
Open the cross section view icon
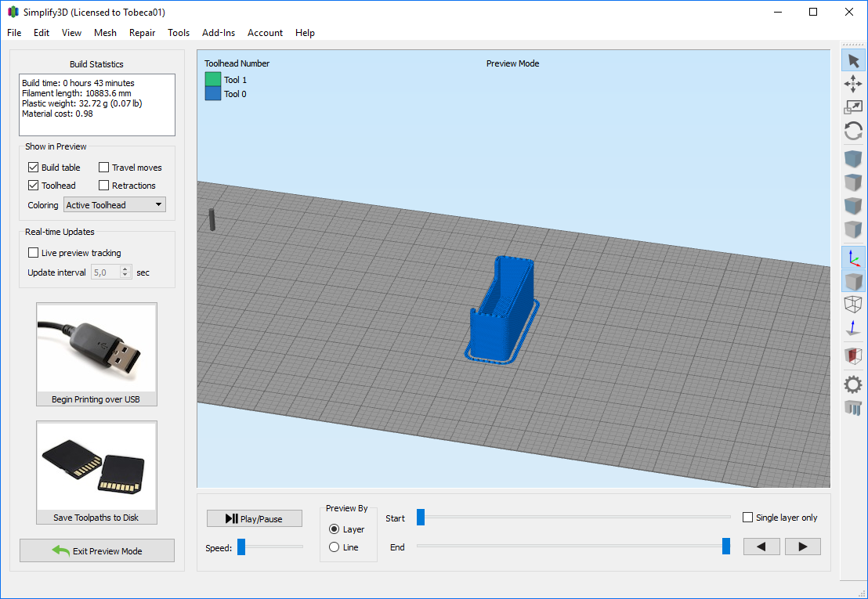pyautogui.click(x=853, y=356)
